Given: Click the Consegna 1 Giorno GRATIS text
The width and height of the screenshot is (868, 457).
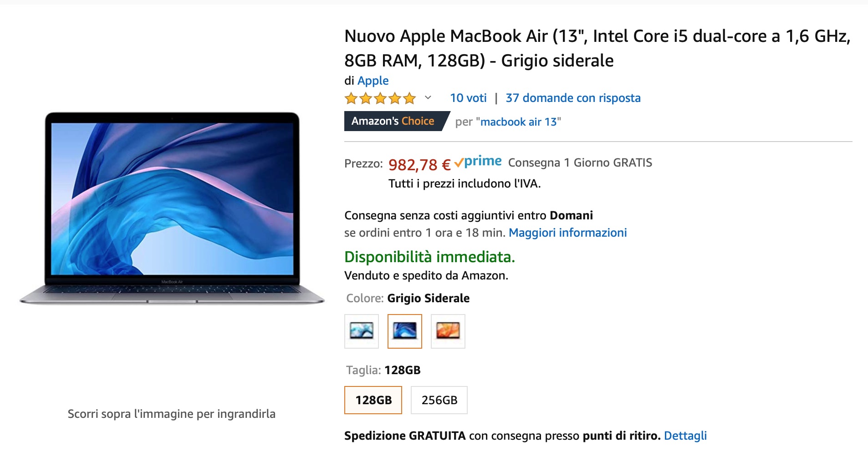Looking at the screenshot, I should point(580,162).
